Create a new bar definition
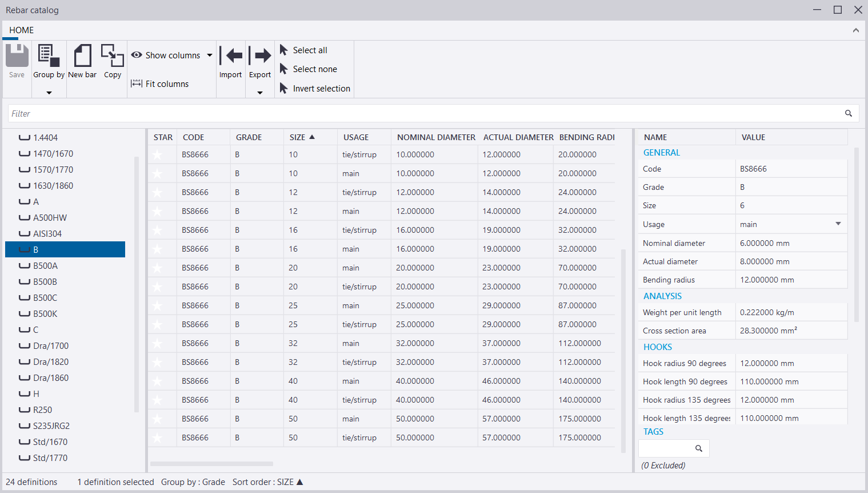868x493 pixels. pos(83,56)
